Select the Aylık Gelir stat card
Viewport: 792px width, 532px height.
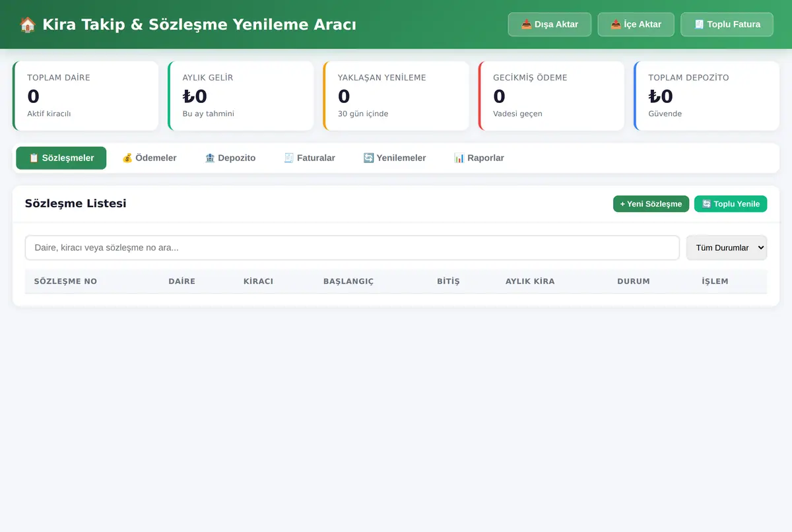pos(241,96)
